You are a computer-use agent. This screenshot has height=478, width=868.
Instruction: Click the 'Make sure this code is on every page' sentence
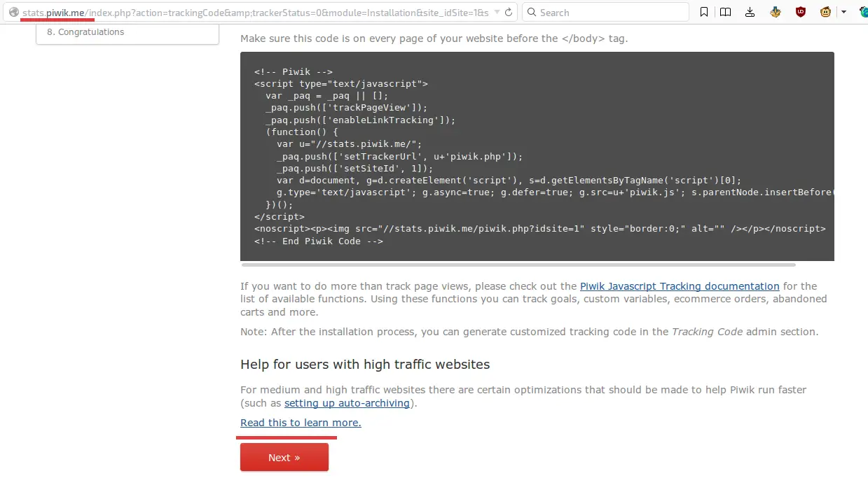[x=434, y=38]
